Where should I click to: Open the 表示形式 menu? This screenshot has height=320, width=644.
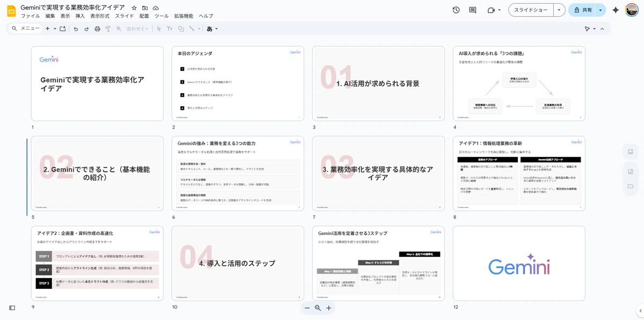point(100,16)
